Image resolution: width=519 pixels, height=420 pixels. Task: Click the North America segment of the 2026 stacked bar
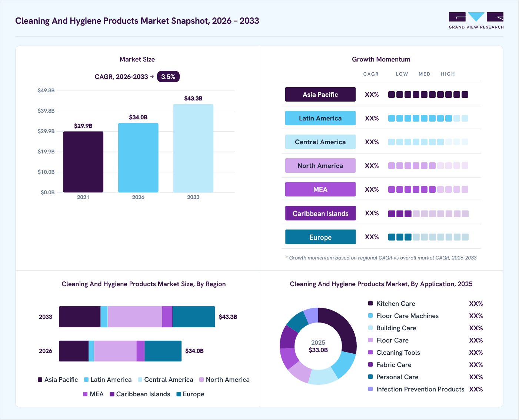point(115,351)
